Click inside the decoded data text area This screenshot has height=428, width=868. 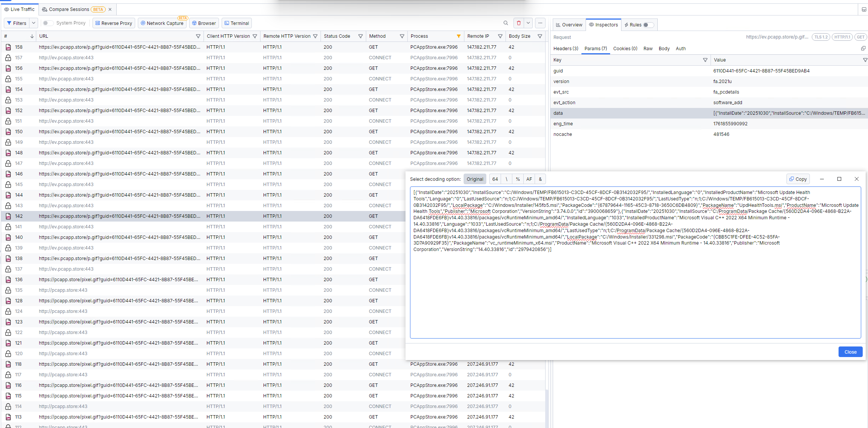[x=635, y=263]
